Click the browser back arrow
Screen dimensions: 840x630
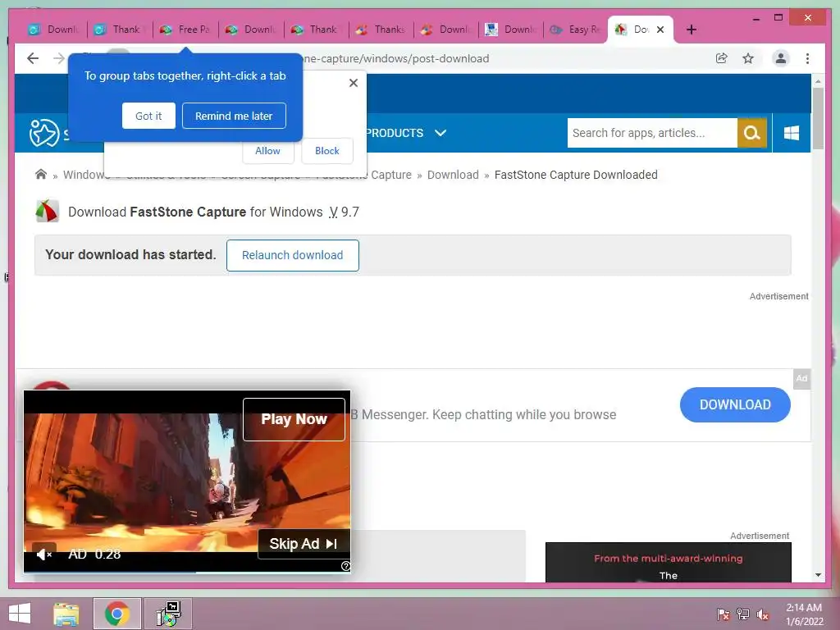coord(33,58)
